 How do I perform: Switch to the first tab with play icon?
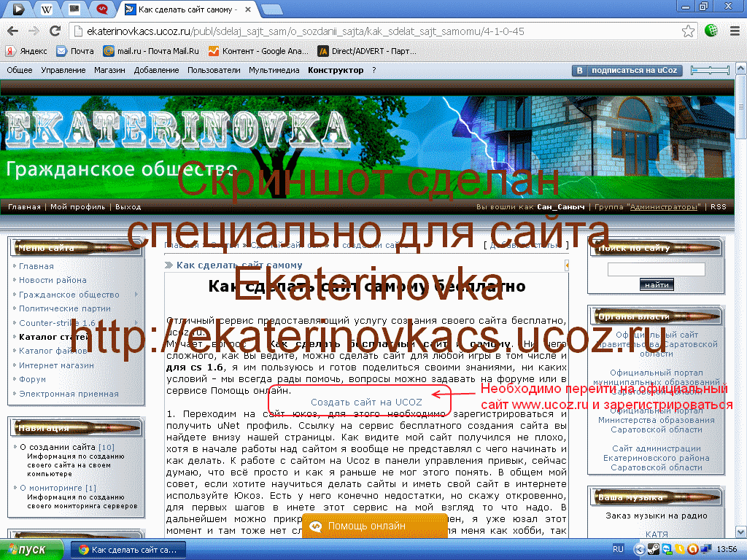[18, 9]
